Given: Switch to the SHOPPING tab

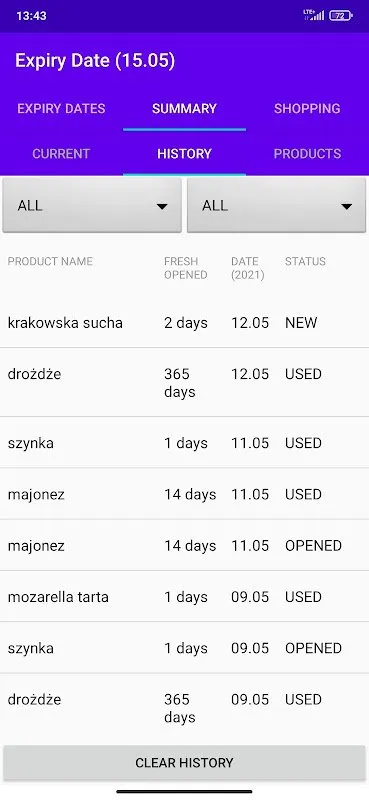Looking at the screenshot, I should tap(307, 109).
